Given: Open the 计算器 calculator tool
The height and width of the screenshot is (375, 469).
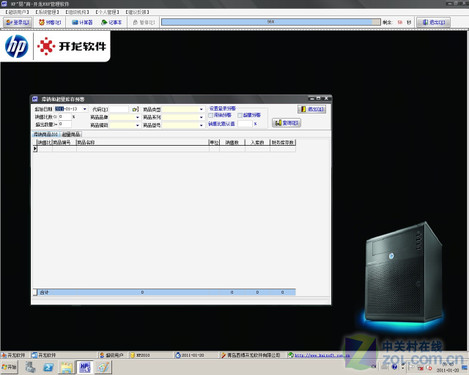Looking at the screenshot, I should (82, 22).
